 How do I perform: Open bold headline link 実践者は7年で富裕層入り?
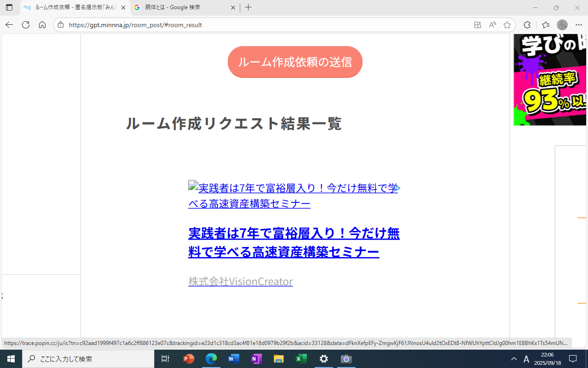click(x=294, y=242)
